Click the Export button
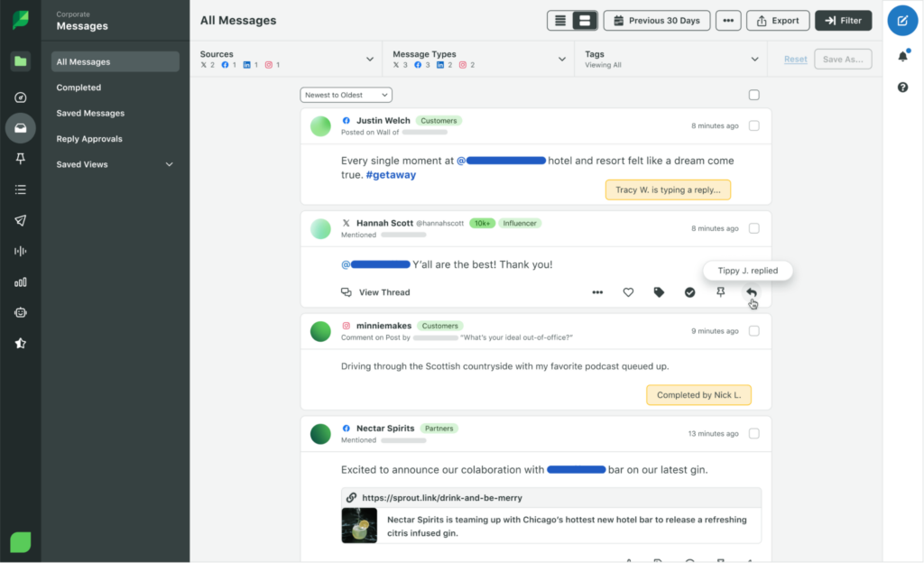Screen dimensions: 924x563 click(x=778, y=21)
